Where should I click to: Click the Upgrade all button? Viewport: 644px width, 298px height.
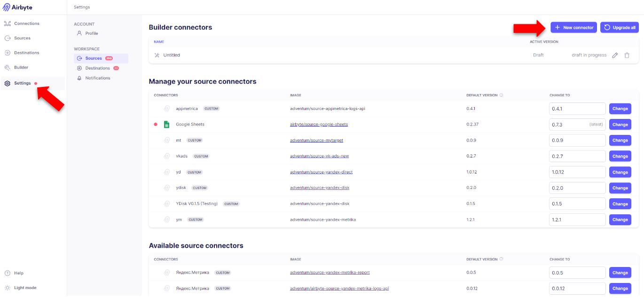[620, 28]
